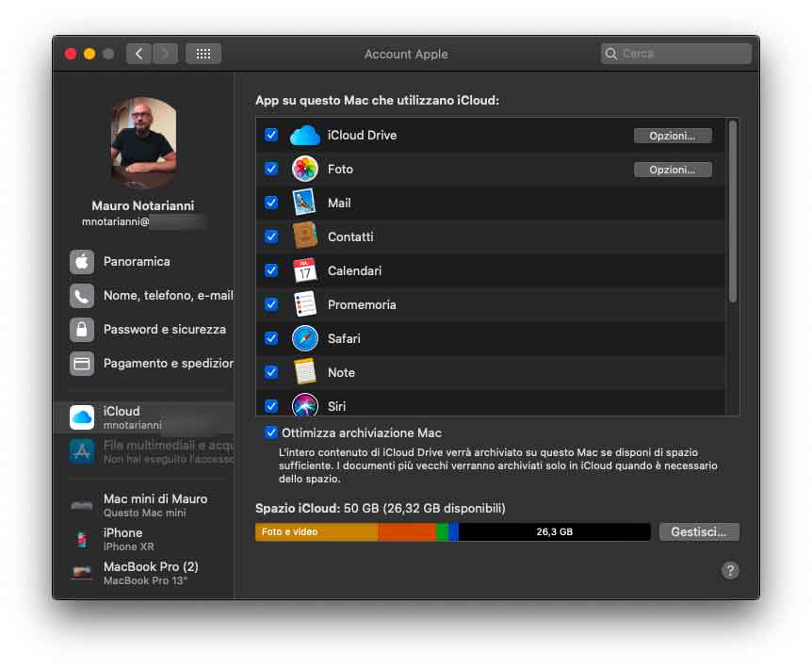The height and width of the screenshot is (669, 812).
Task: Click the credit card icon in sidebar
Action: click(x=82, y=364)
